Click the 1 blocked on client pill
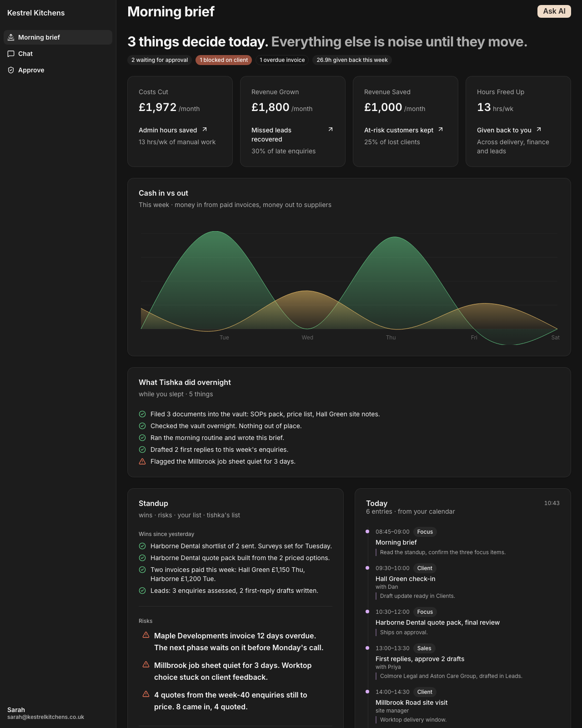582x728 pixels. pos(224,60)
